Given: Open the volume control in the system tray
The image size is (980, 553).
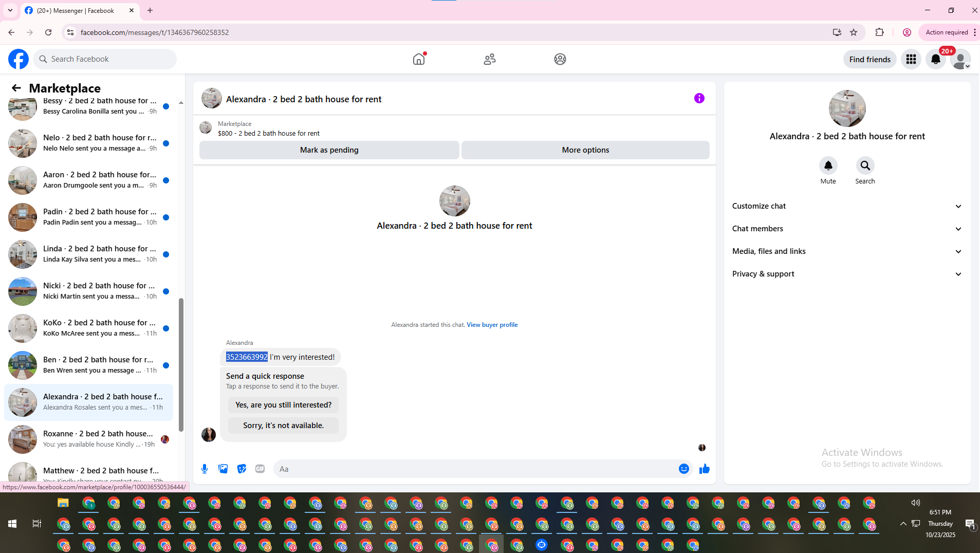Looking at the screenshot, I should 916,503.
